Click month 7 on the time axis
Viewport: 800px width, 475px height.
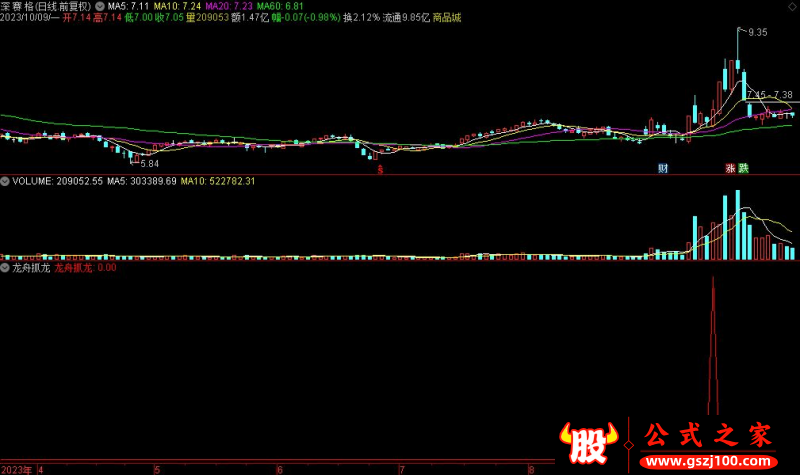pyautogui.click(x=402, y=470)
